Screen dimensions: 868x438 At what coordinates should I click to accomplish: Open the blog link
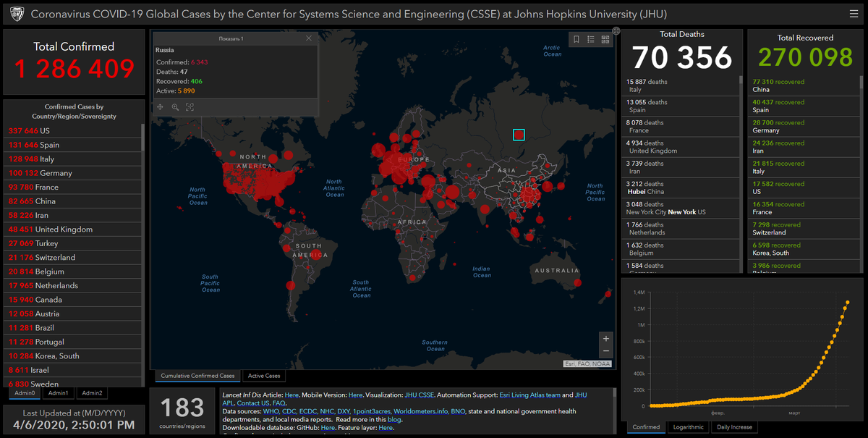click(x=394, y=419)
